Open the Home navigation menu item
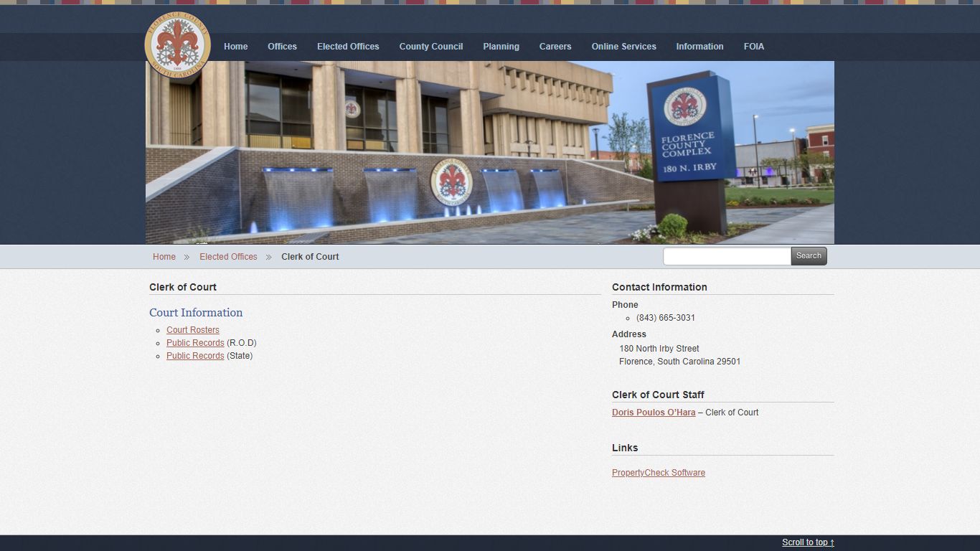This screenshot has height=551, width=980. 235,47
